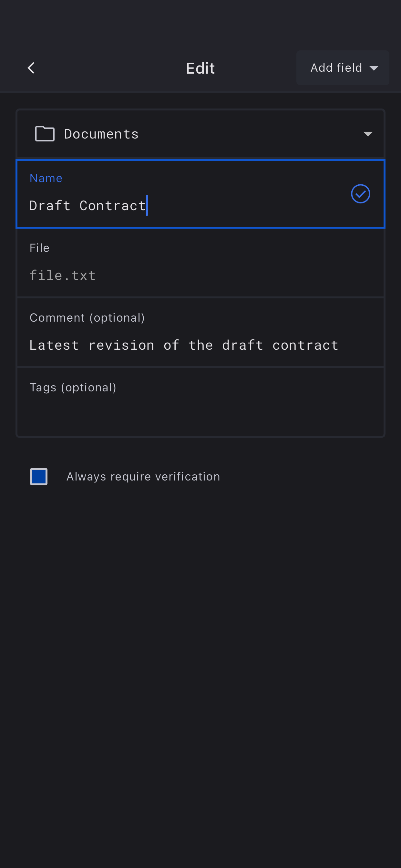Edit the Latest revision comment text
This screenshot has width=401, height=868.
click(x=184, y=346)
